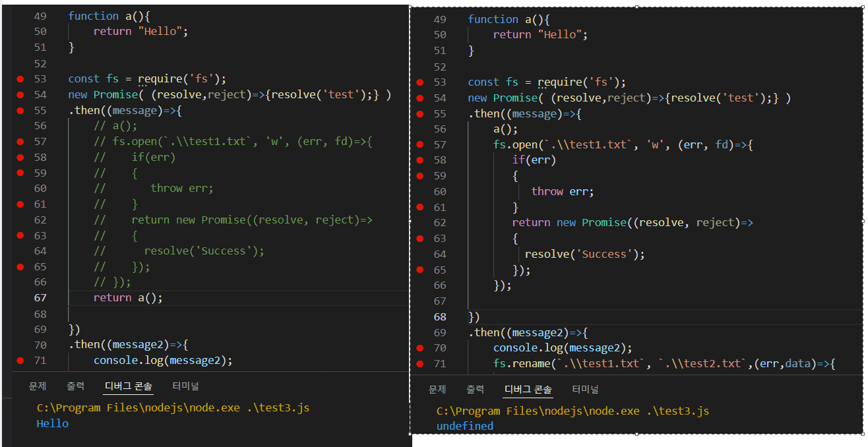Toggle breakpoint on line 58 in right editor

coord(420,160)
